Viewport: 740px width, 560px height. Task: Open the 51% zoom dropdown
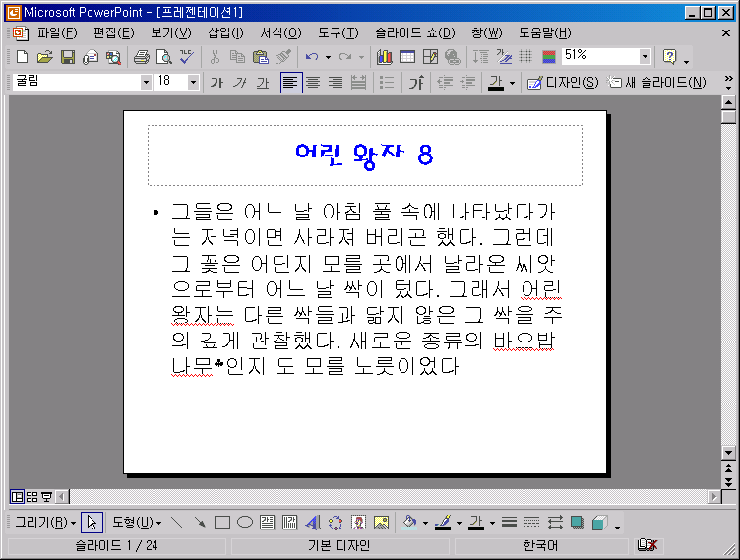pyautogui.click(x=645, y=57)
